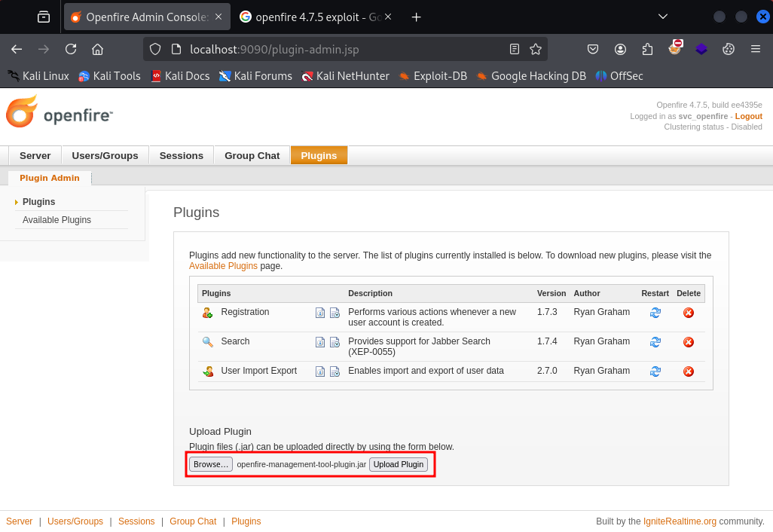This screenshot has width=773, height=532.
Task: Click the Upload Plugin button
Action: point(399,464)
